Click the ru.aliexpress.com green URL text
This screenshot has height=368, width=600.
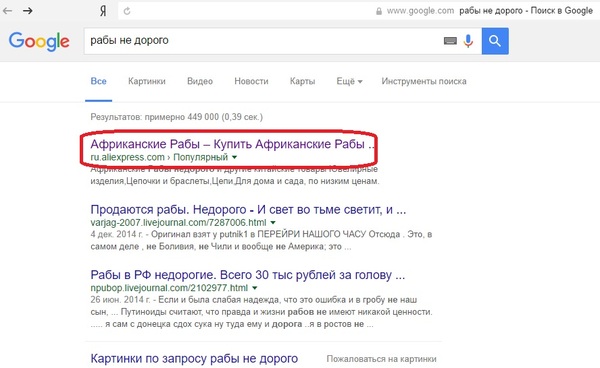127,157
